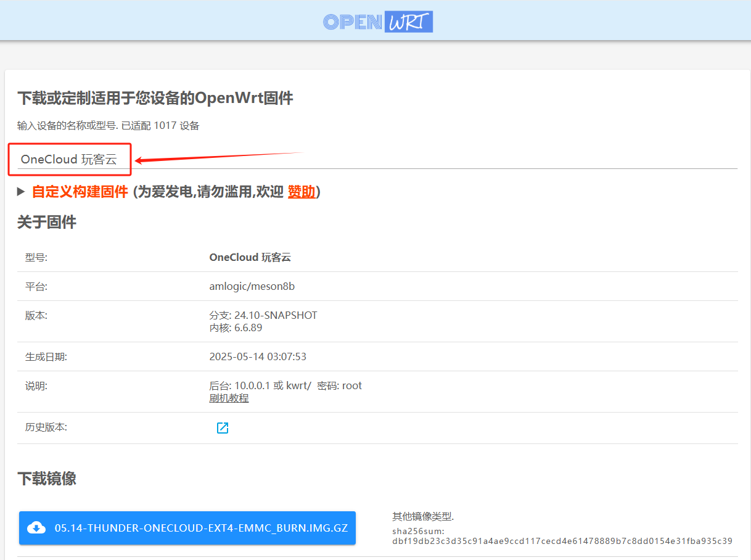Viewport: 751px width, 560px height.
Task: Click the build date 2025-05-14 03:07:53
Action: tap(258, 356)
